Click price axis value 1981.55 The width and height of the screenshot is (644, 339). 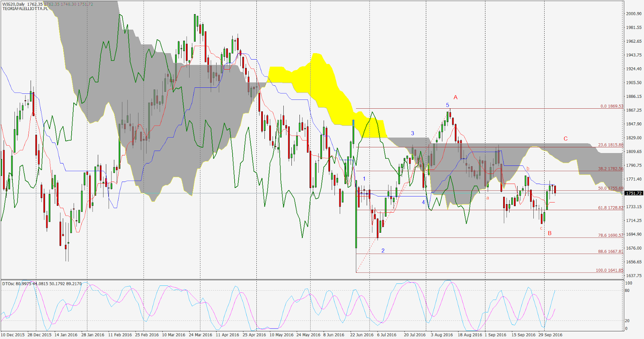pos(634,27)
